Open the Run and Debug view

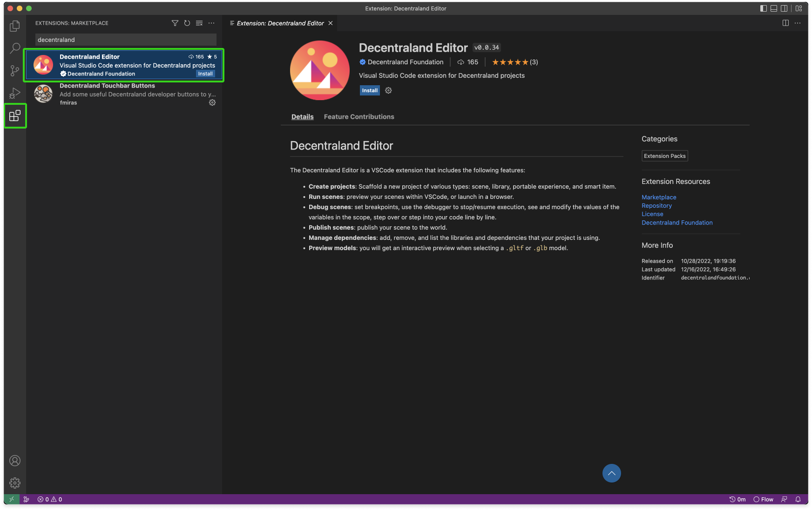coord(15,93)
